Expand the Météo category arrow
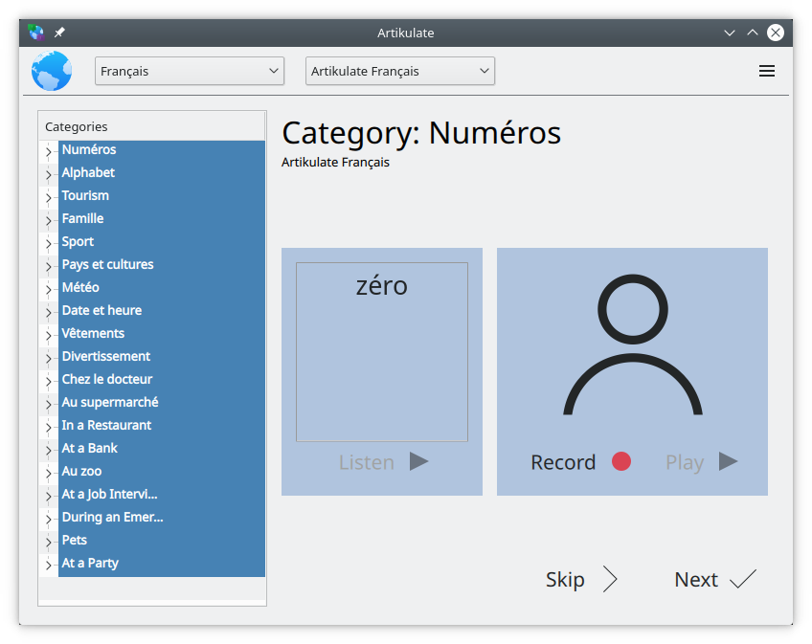The width and height of the screenshot is (812, 644). [48, 289]
